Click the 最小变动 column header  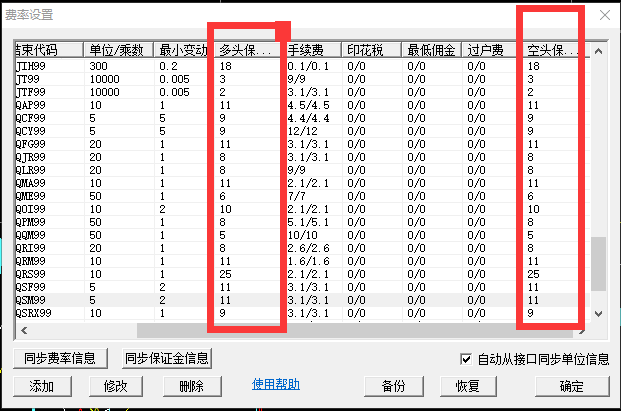183,50
